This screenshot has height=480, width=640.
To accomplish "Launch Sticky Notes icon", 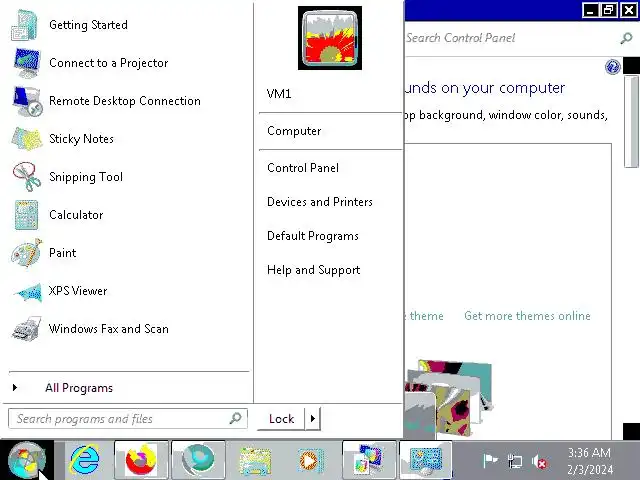I will coord(27,139).
